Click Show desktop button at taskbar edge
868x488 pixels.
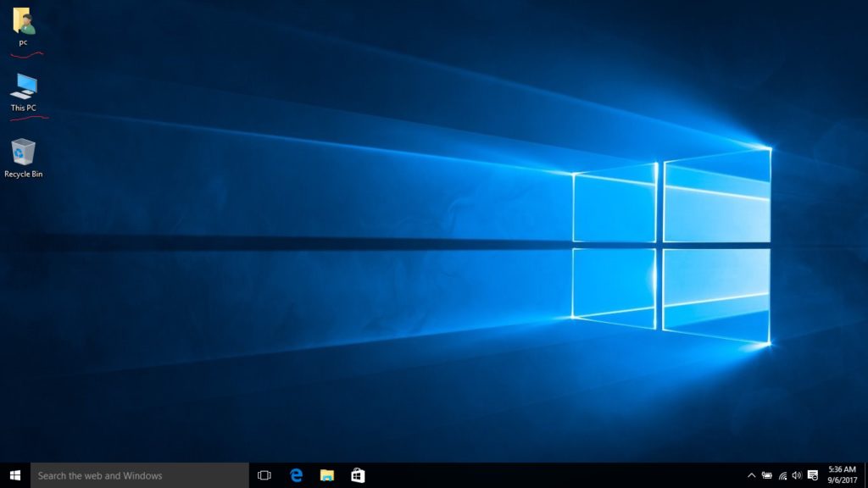click(865, 475)
